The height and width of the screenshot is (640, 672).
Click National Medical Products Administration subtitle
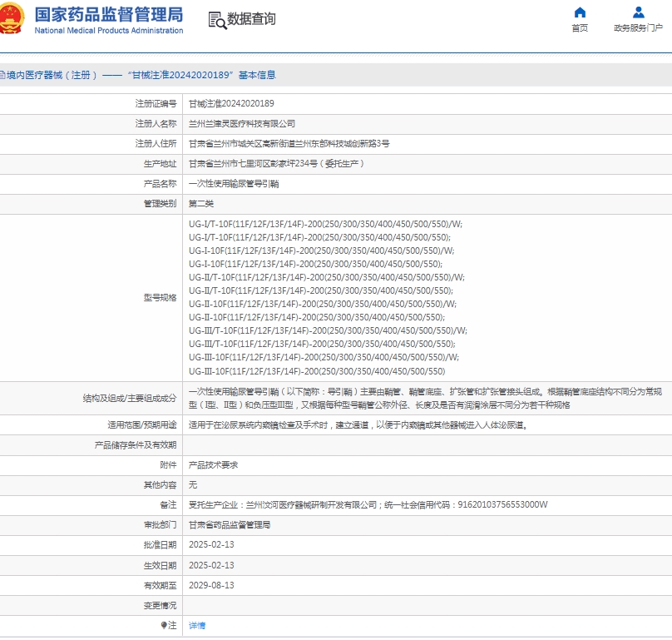[109, 31]
